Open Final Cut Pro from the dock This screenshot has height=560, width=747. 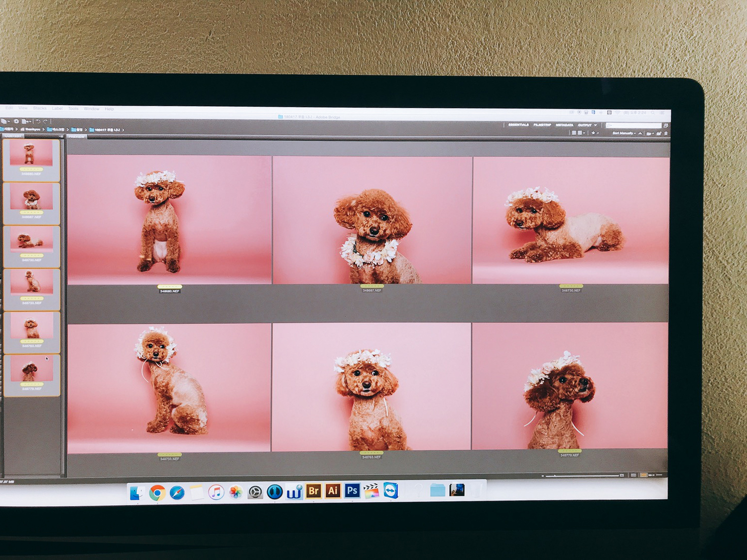click(x=371, y=491)
